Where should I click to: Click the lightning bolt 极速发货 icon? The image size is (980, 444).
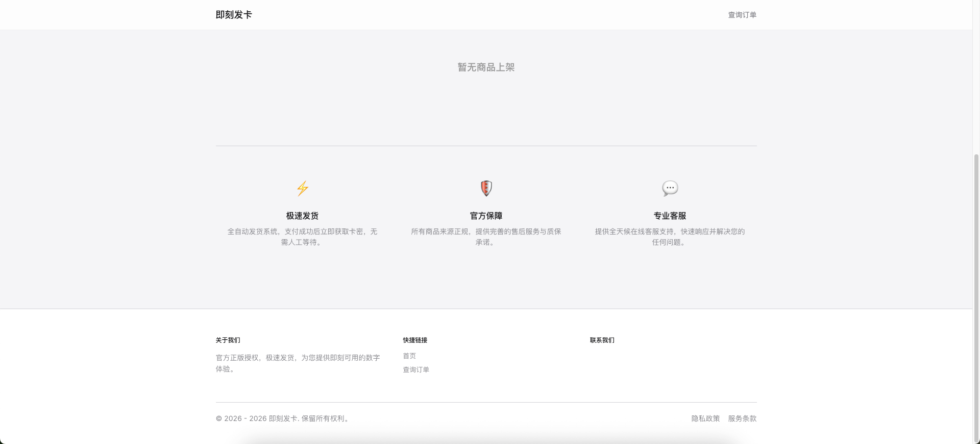(303, 189)
